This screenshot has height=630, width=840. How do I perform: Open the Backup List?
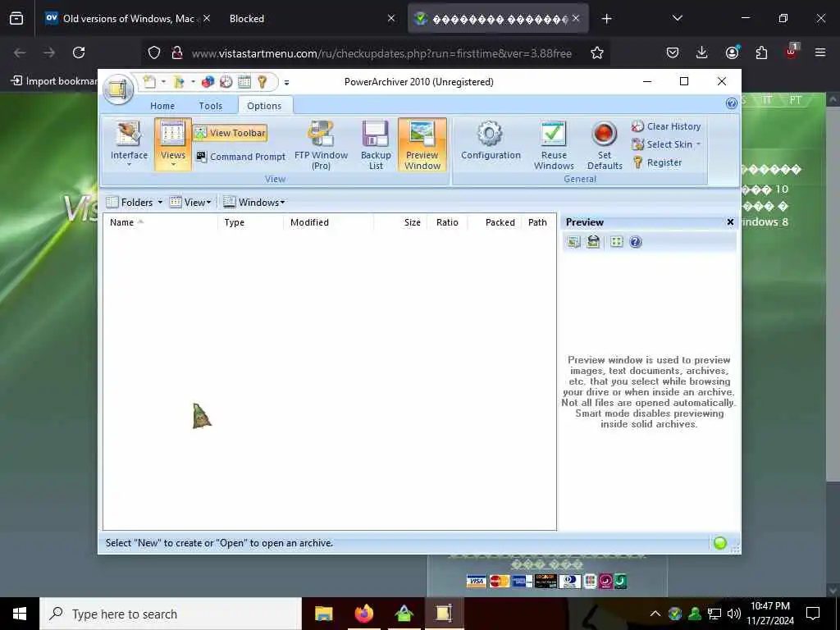point(376,145)
